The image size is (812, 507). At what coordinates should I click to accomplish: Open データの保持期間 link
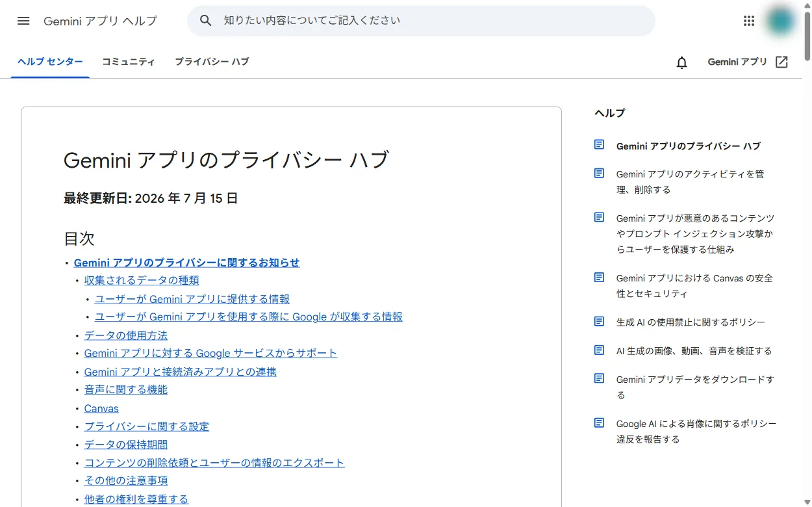tap(126, 445)
